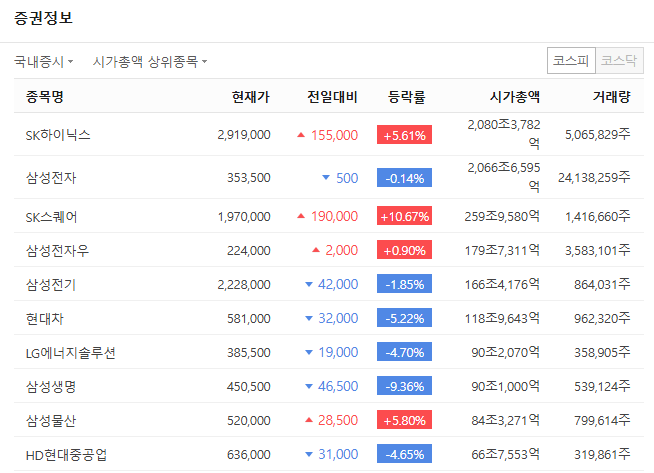654x473 pixels.
Task: Open the 삼성물산 stock link
Action: click(51, 421)
